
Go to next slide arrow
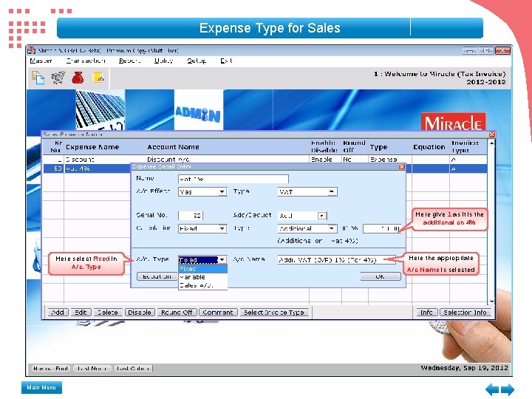(508, 389)
